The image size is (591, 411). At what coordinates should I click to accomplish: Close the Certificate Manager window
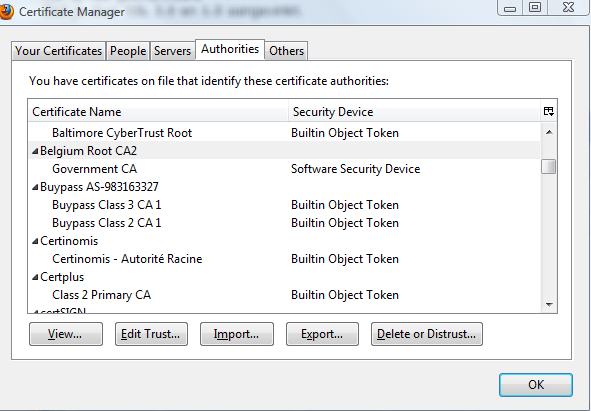click(x=568, y=8)
